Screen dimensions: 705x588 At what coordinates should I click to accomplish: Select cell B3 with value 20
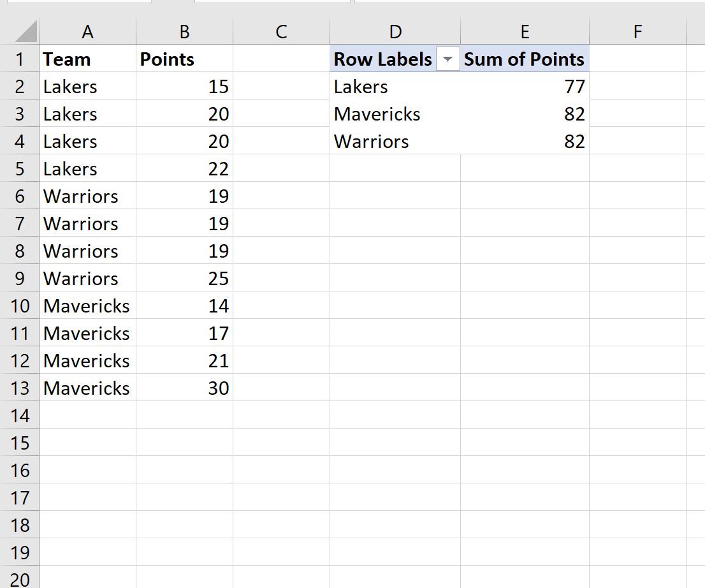click(184, 114)
